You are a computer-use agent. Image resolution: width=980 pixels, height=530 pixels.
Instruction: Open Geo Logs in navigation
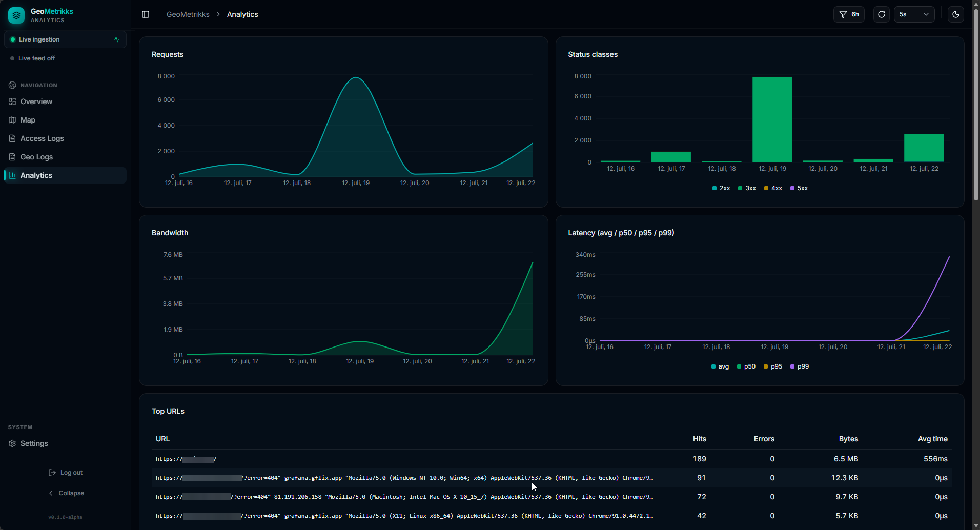(65, 157)
